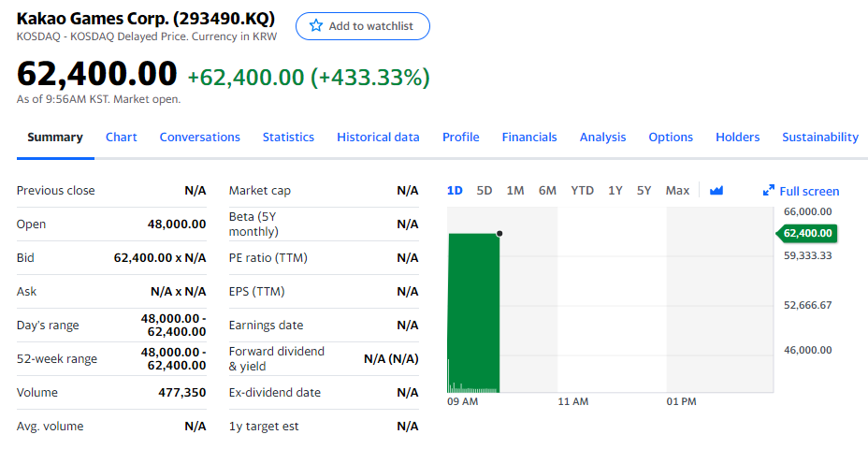This screenshot has height=449, width=868.
Task: Select the 1D chart range
Action: [455, 191]
